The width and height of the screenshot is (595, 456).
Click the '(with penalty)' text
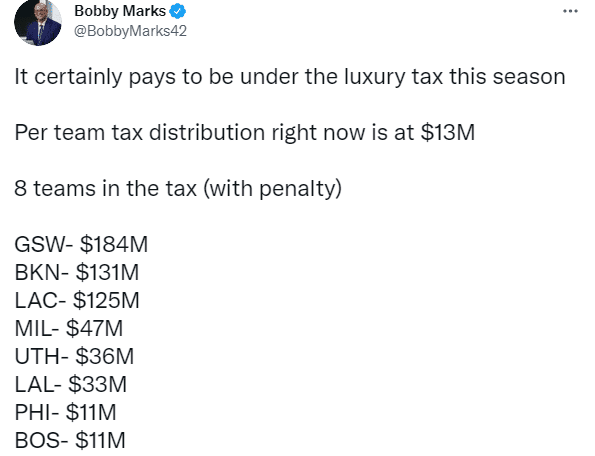coord(272,189)
